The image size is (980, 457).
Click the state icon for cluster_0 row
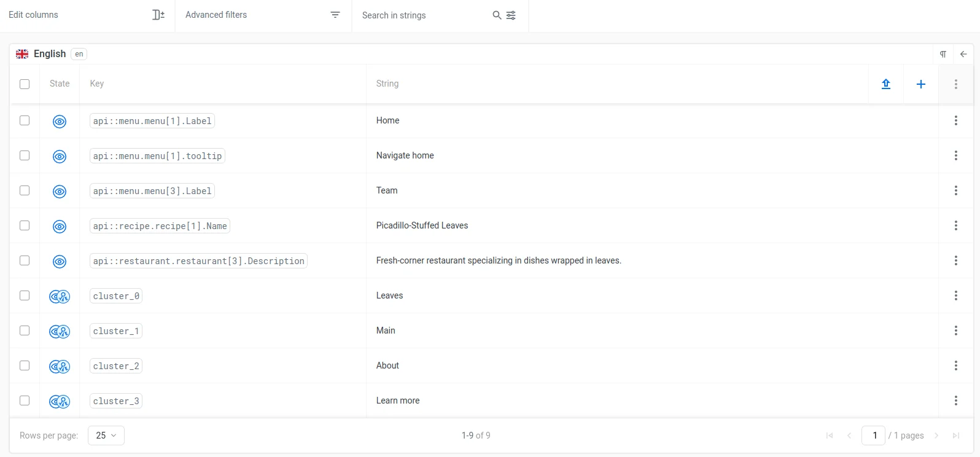coord(60,297)
